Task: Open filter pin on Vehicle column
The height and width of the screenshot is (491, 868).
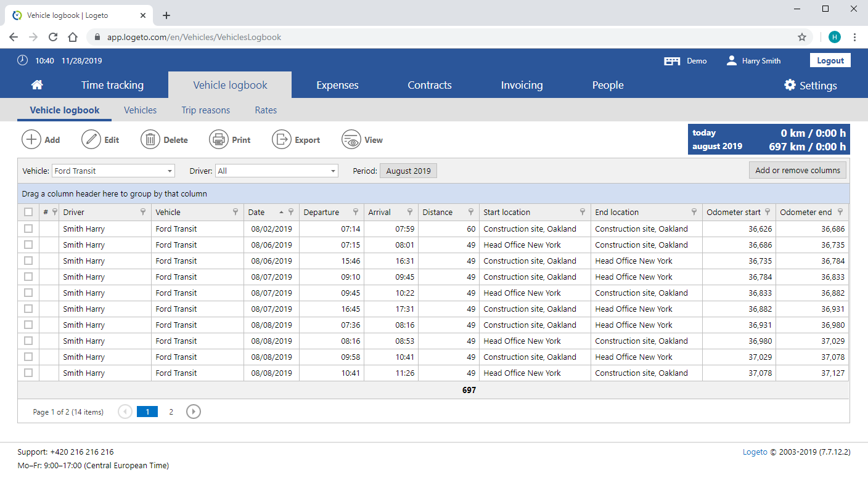Action: pos(235,212)
